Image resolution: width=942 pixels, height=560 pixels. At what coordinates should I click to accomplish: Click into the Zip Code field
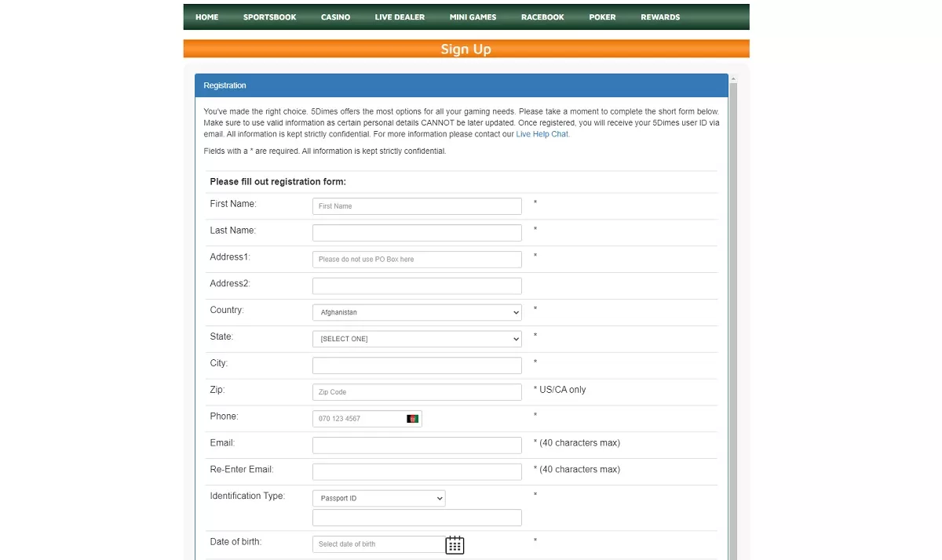(x=417, y=392)
